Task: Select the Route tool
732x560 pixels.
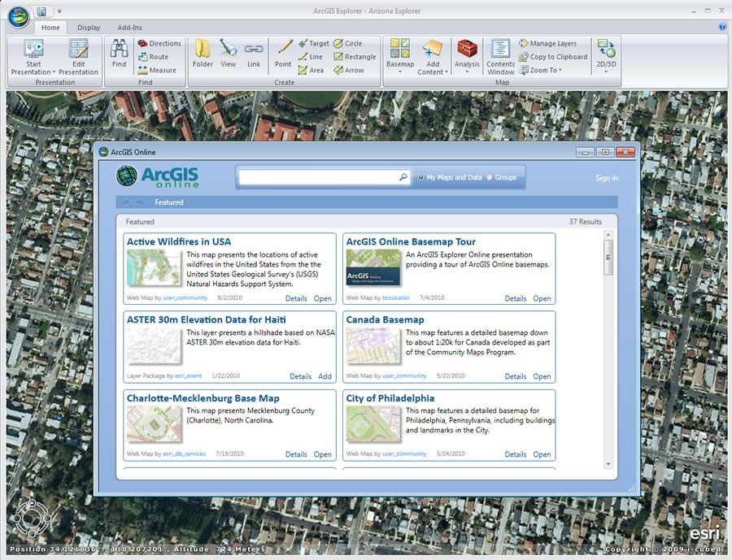Action: tap(153, 57)
